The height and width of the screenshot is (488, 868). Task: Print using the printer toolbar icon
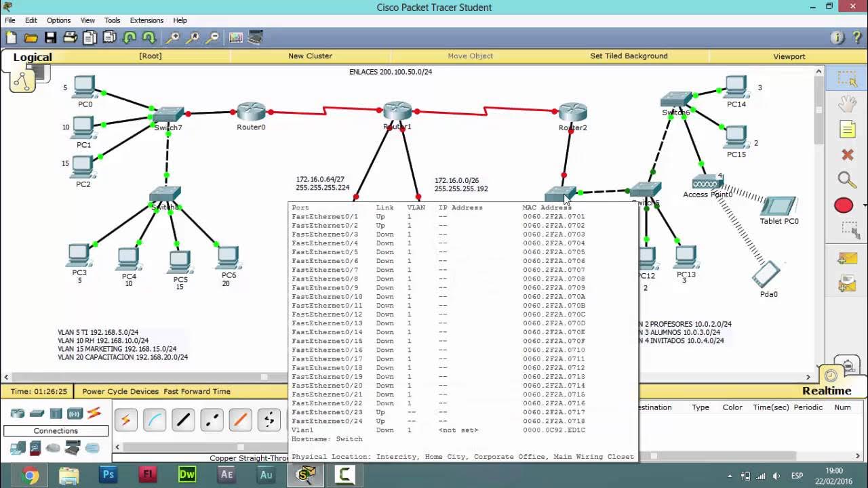tap(71, 38)
